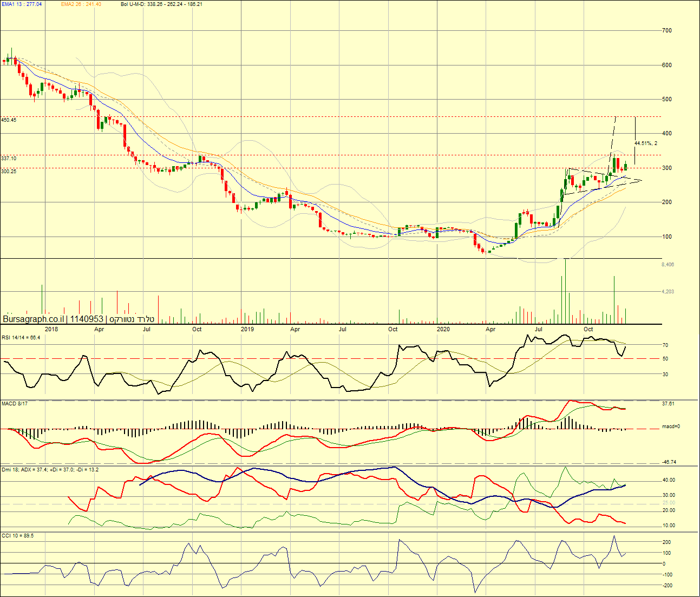Image resolution: width=700 pixels, height=597 pixels.
Task: Click the macd=0 zero line label
Action: pyautogui.click(x=671, y=427)
